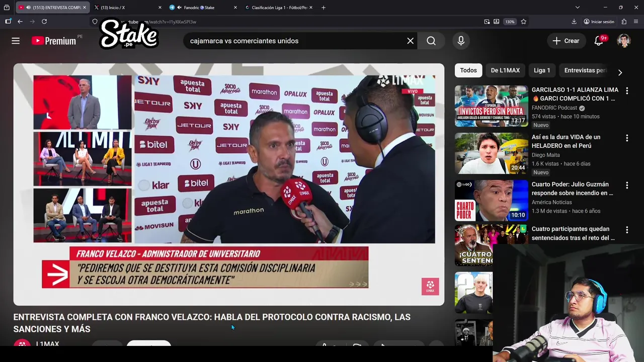Go to YouTube Premium home logo
The height and width of the screenshot is (362, 644).
[x=54, y=41]
